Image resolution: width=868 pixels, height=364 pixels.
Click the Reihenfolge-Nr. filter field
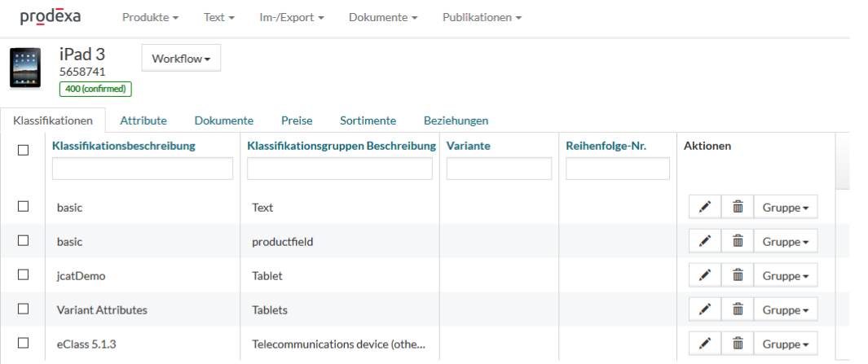pyautogui.click(x=618, y=169)
